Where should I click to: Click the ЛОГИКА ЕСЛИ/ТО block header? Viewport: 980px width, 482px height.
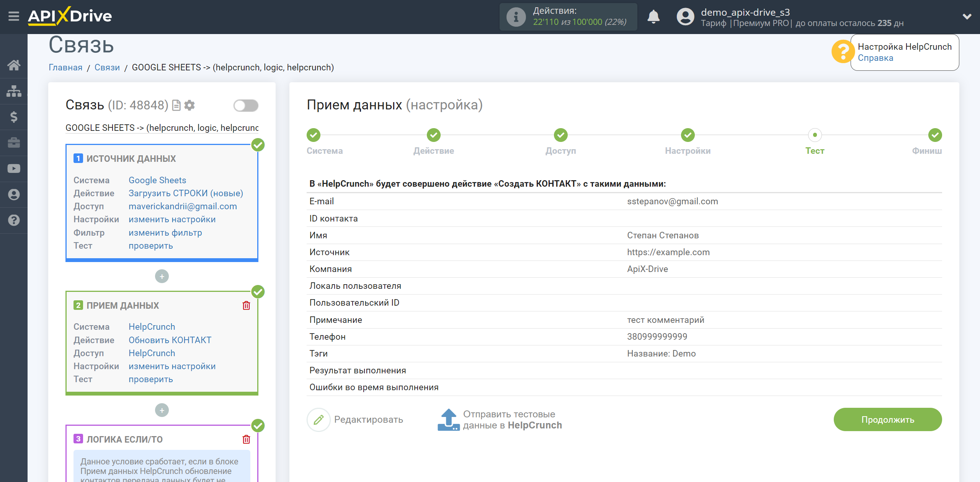tap(124, 440)
